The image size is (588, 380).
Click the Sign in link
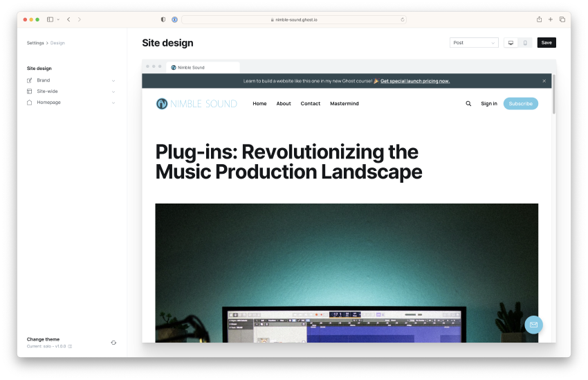click(x=489, y=104)
